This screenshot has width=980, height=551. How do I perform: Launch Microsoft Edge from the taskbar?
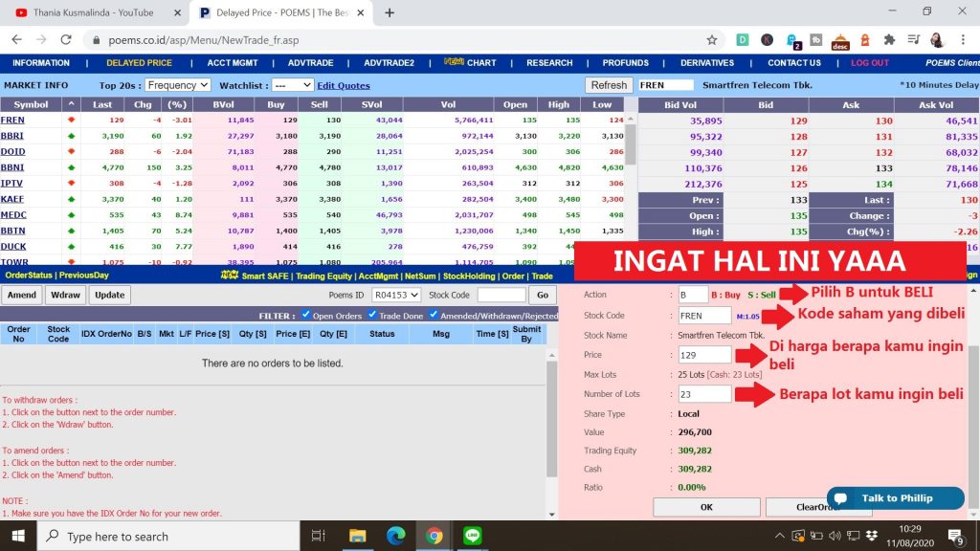coord(395,536)
